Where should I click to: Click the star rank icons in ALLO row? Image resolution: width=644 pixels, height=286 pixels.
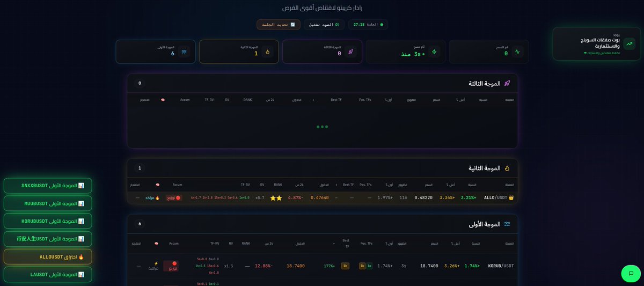[x=276, y=198]
